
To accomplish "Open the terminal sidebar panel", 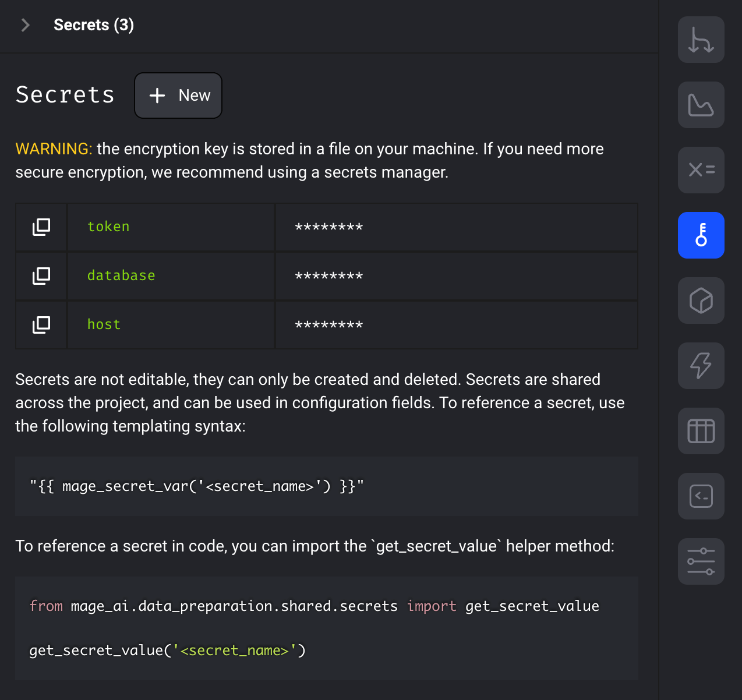I will tap(701, 496).
